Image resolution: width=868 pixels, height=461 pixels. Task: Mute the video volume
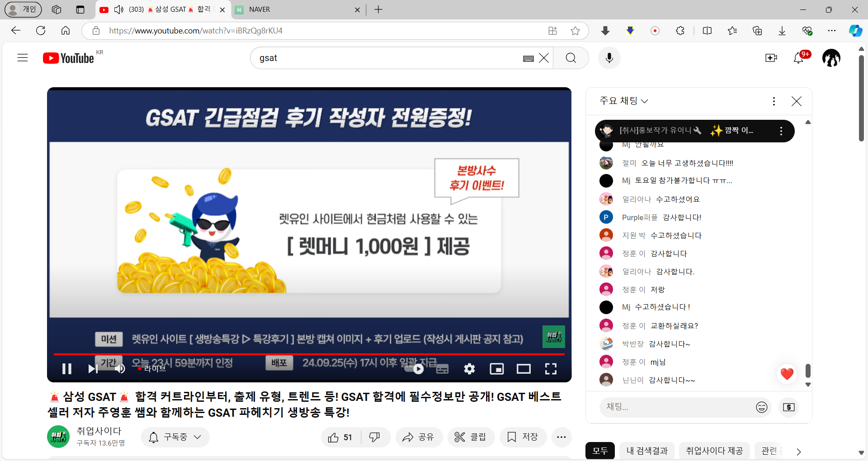(120, 369)
